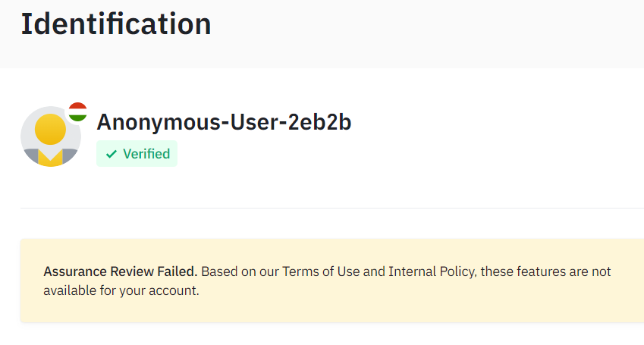
Task: Click the horizontal divider below profile
Action: point(326,208)
